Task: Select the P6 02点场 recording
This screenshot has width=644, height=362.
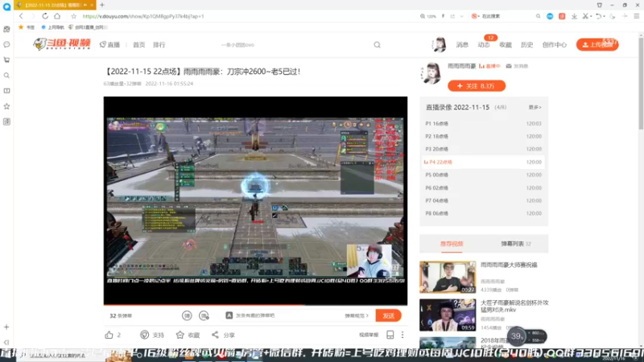Action: [484, 188]
